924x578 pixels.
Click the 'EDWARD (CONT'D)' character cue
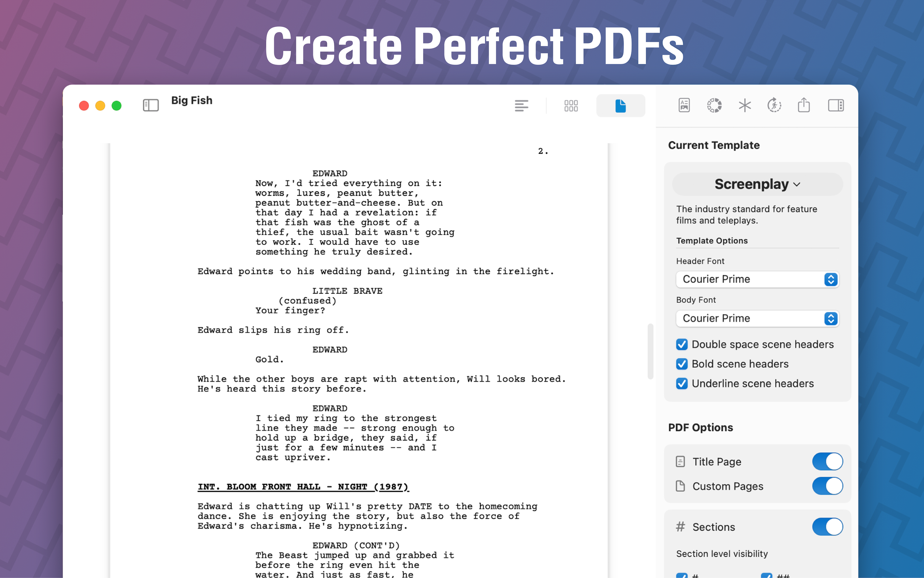356,546
